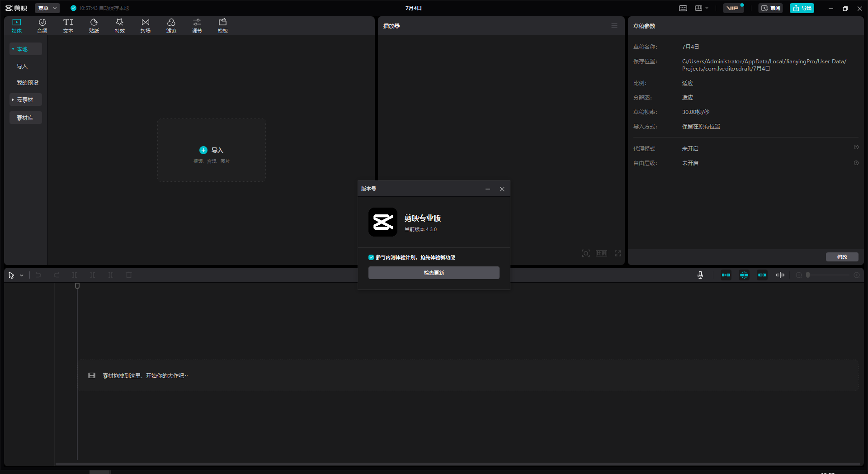Screen dimensions: 868x474
Task: Click the timeline playhead marker
Action: [x=77, y=286]
